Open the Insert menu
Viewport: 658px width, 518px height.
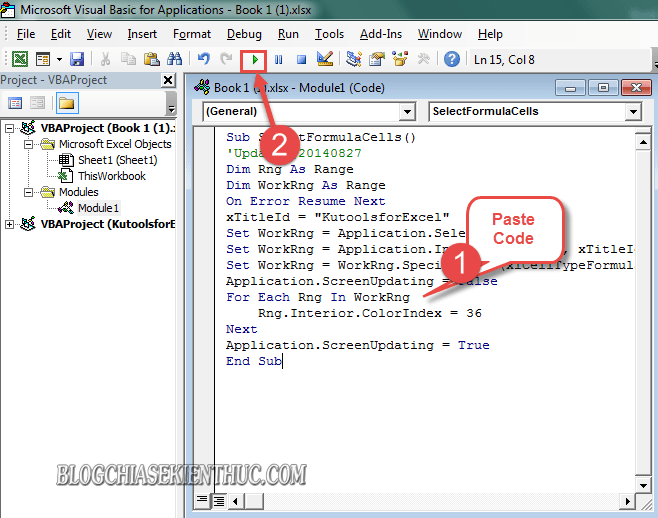(142, 34)
